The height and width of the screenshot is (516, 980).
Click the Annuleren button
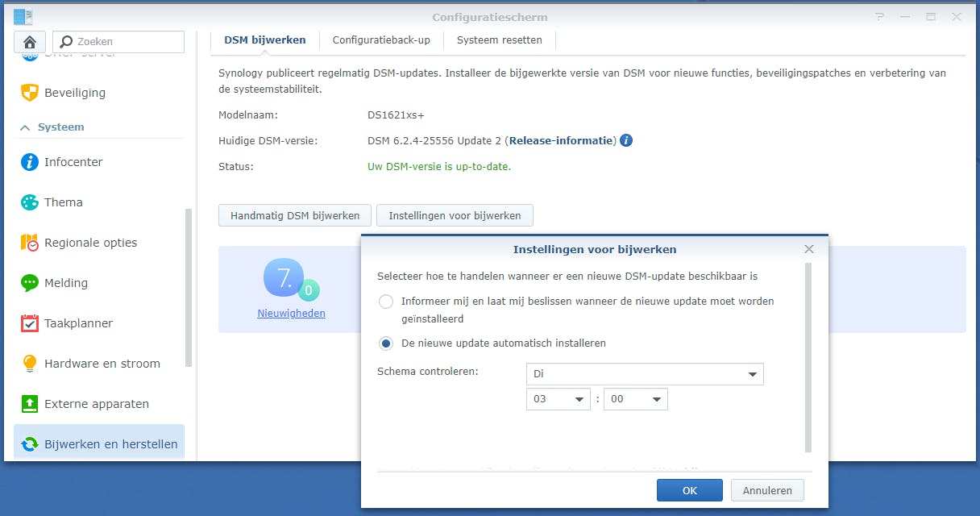coord(767,490)
